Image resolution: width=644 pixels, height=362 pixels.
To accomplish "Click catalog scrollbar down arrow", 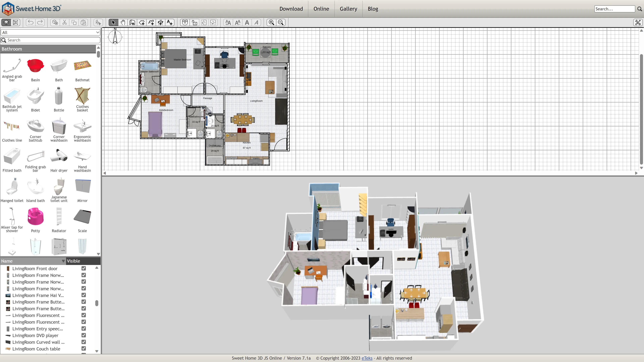I will click(98, 254).
